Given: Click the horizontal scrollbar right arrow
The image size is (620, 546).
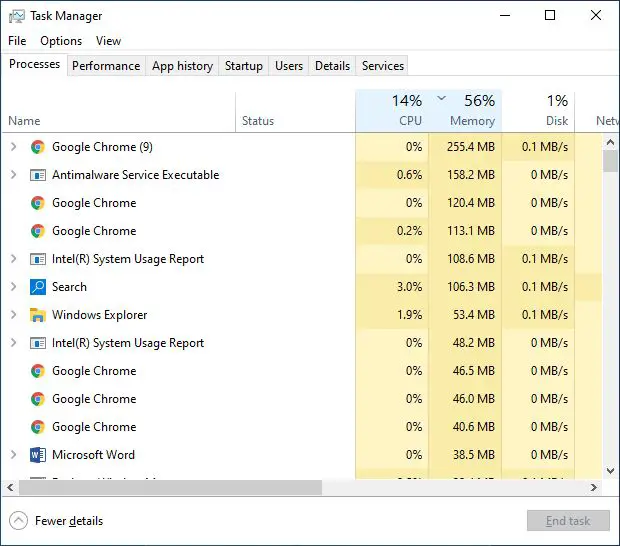Looking at the screenshot, I should pyautogui.click(x=594, y=488).
